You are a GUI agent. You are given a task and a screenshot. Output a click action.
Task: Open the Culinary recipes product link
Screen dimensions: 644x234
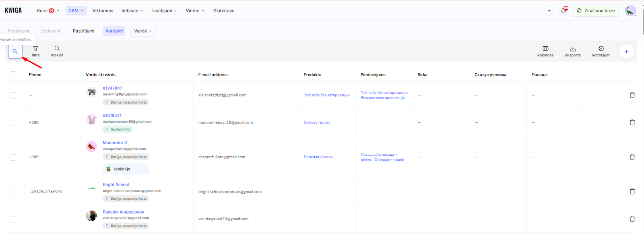pyautogui.click(x=317, y=122)
